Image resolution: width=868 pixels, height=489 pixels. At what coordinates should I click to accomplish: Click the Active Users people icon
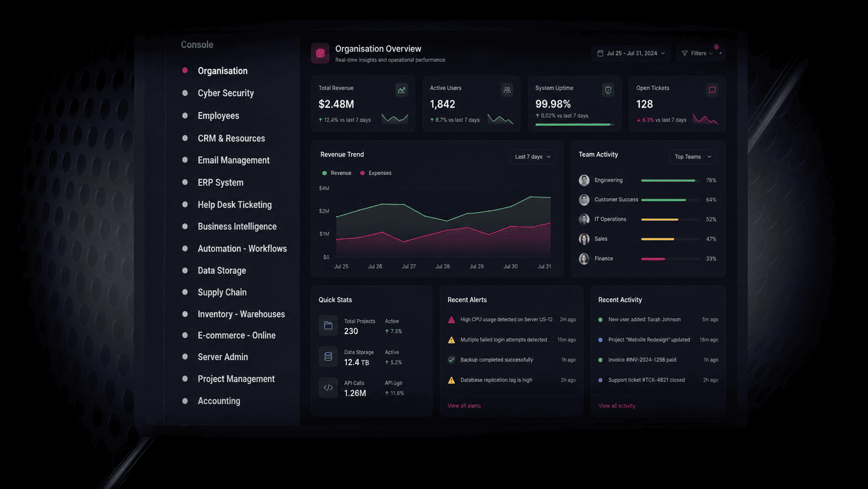(507, 90)
